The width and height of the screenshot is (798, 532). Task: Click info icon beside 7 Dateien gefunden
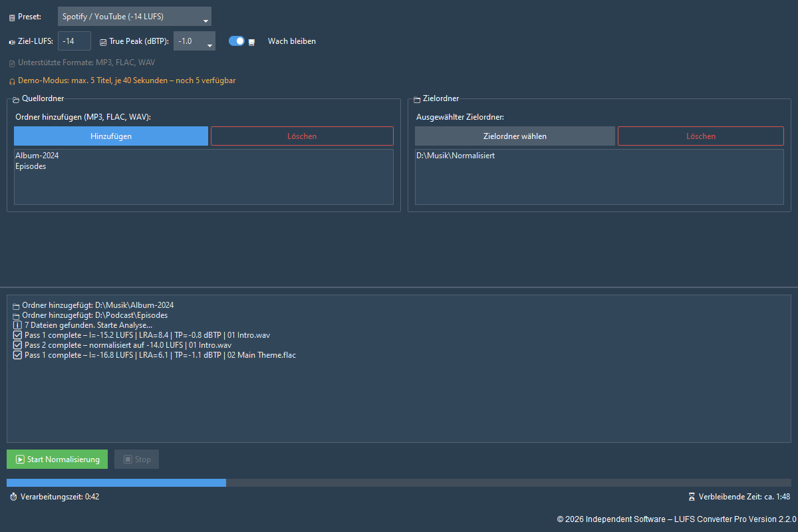click(17, 326)
